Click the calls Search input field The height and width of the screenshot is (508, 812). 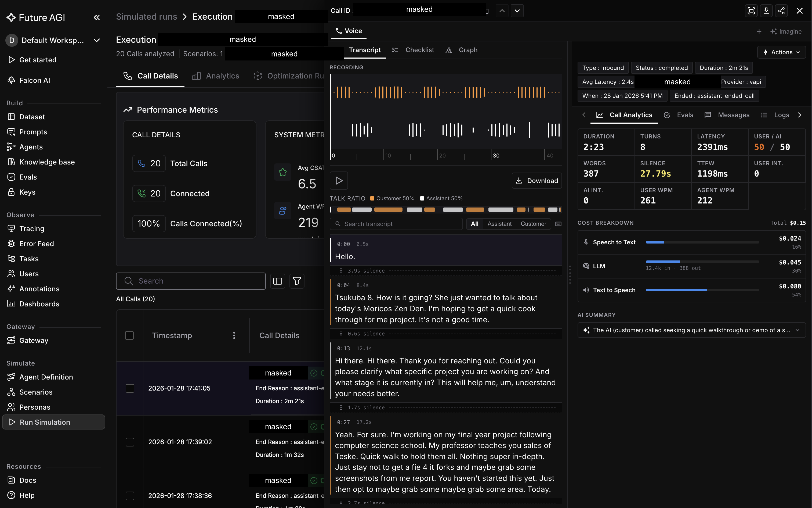(x=191, y=281)
